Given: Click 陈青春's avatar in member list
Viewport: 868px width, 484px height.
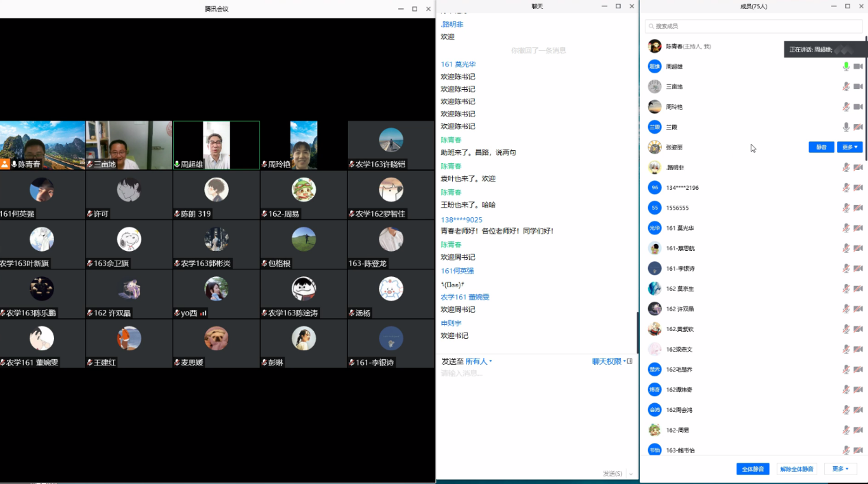Looking at the screenshot, I should pyautogui.click(x=655, y=46).
